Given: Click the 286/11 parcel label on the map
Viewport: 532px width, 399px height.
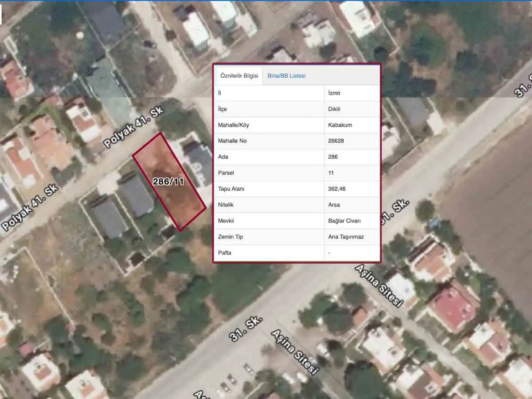Looking at the screenshot, I should (168, 181).
